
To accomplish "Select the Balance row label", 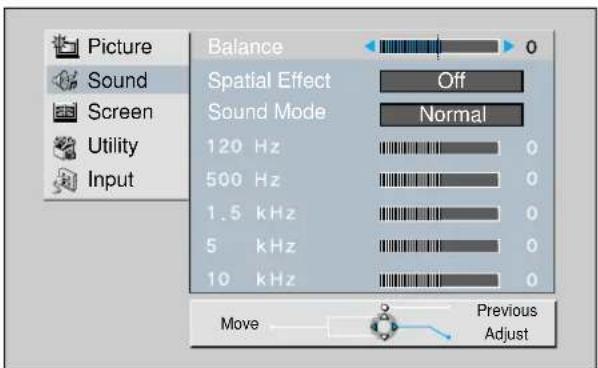I will coord(245,47).
